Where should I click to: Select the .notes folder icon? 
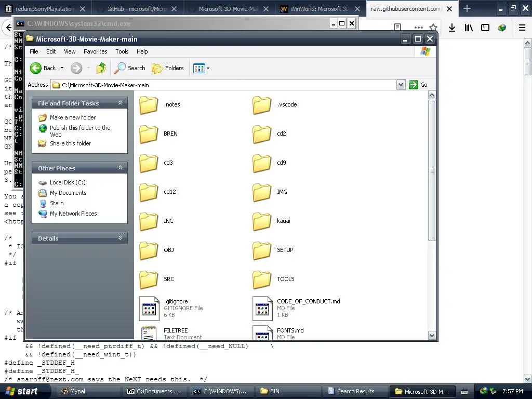(149, 105)
